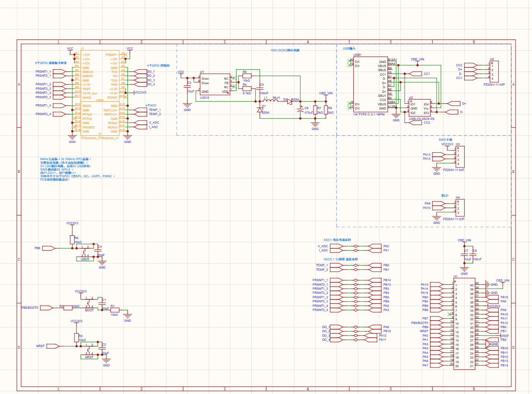Click the "100V DCDC降压电路" section title
532x394 pixels.
coord(285,50)
